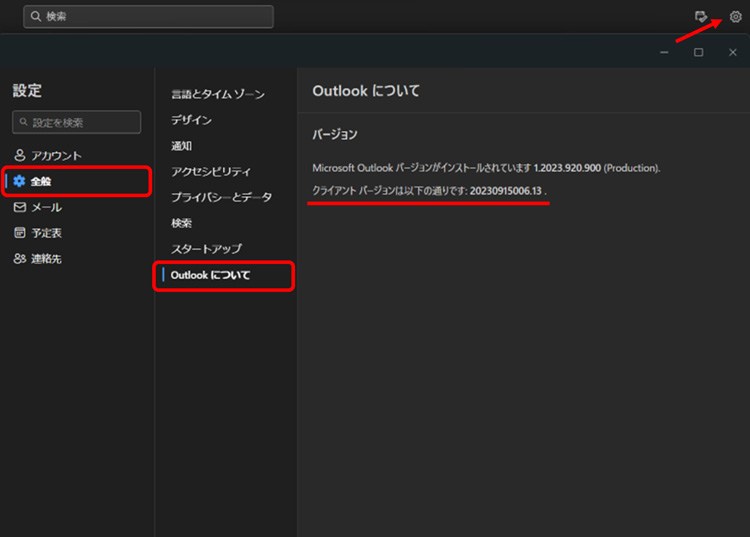Viewport: 750px width, 537px height.
Task: Click the 全般 gear icon
Action: 19,181
